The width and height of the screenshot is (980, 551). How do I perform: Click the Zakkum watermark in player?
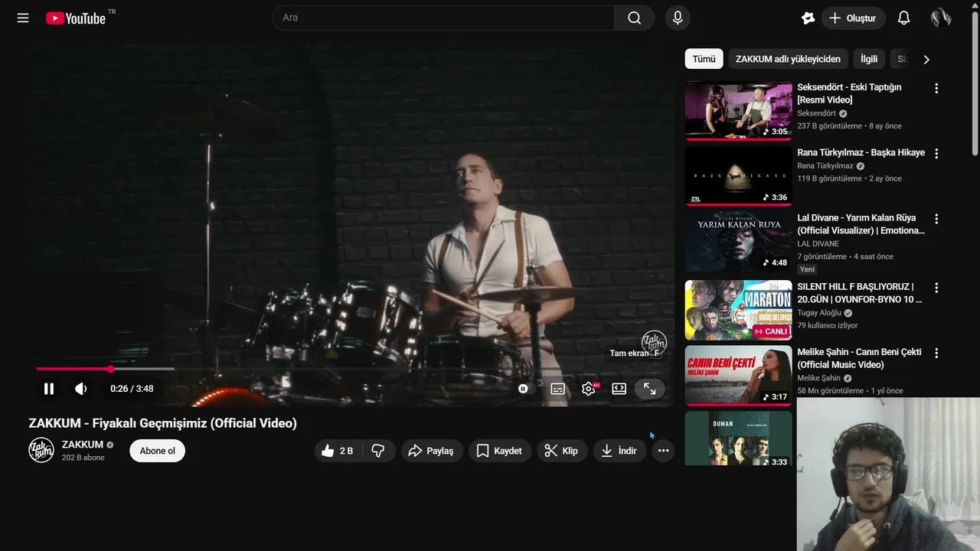point(654,344)
